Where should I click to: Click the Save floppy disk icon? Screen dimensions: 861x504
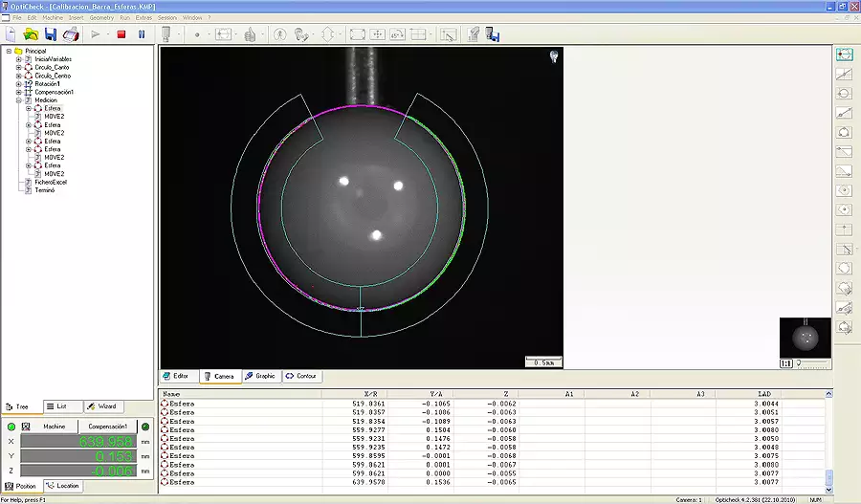click(51, 34)
